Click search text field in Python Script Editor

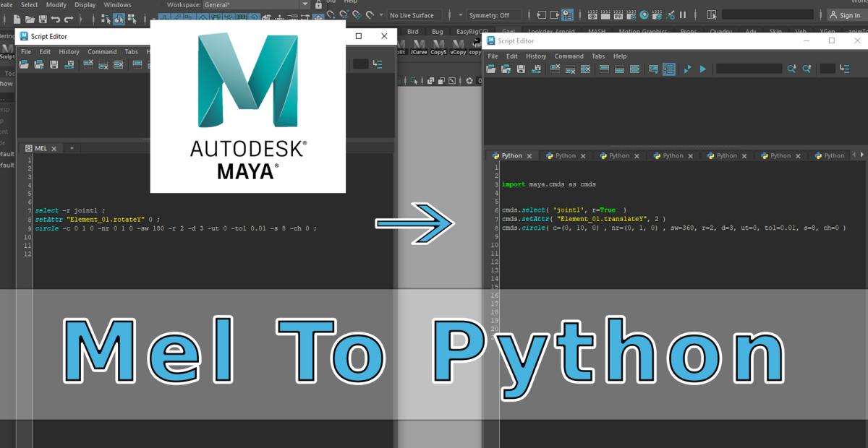(x=749, y=69)
